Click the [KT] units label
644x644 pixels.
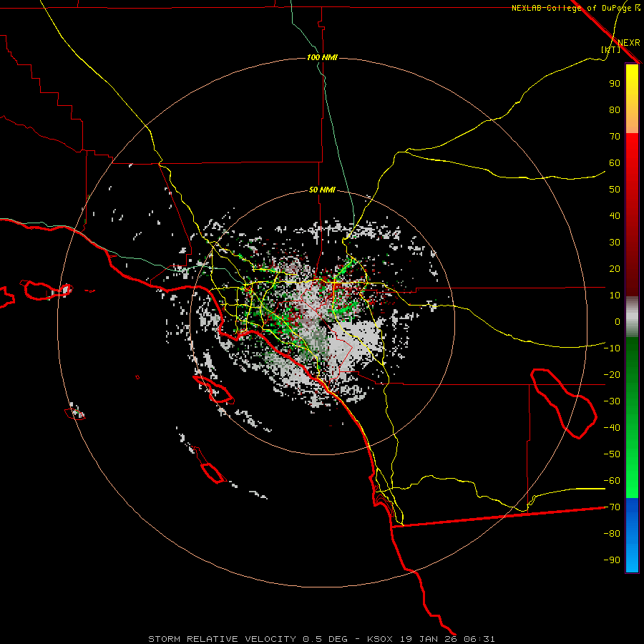(610, 49)
